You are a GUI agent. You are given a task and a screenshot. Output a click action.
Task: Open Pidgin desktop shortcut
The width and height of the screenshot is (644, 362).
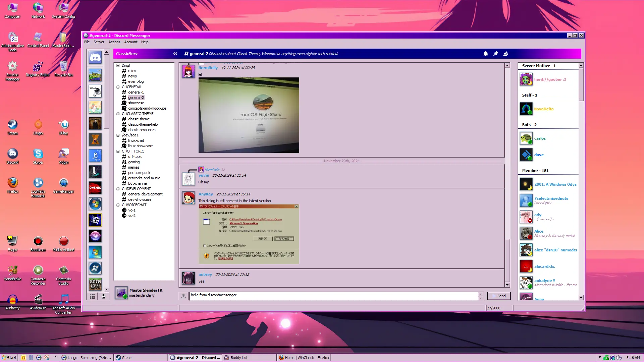click(63, 157)
